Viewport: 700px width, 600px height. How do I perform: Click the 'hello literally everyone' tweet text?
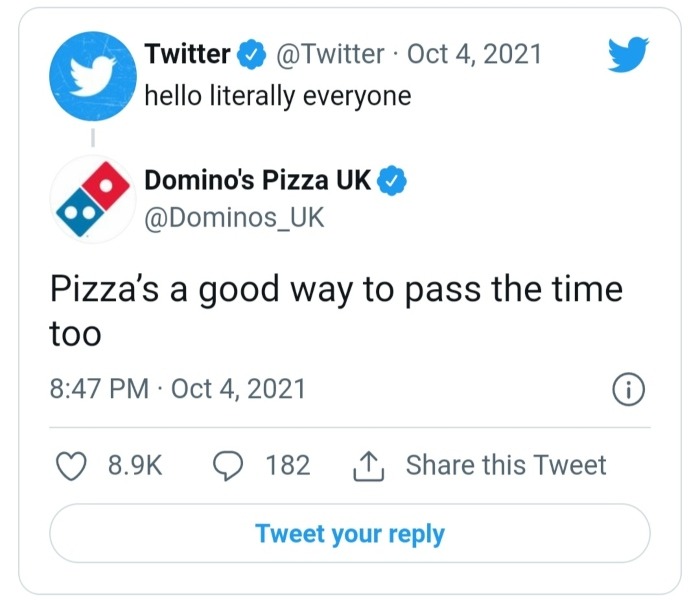point(278,96)
